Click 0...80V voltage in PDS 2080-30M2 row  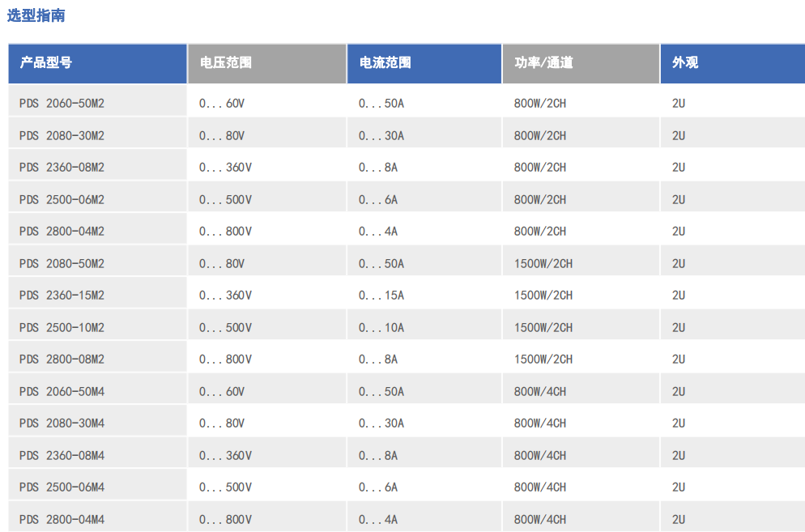click(x=222, y=135)
